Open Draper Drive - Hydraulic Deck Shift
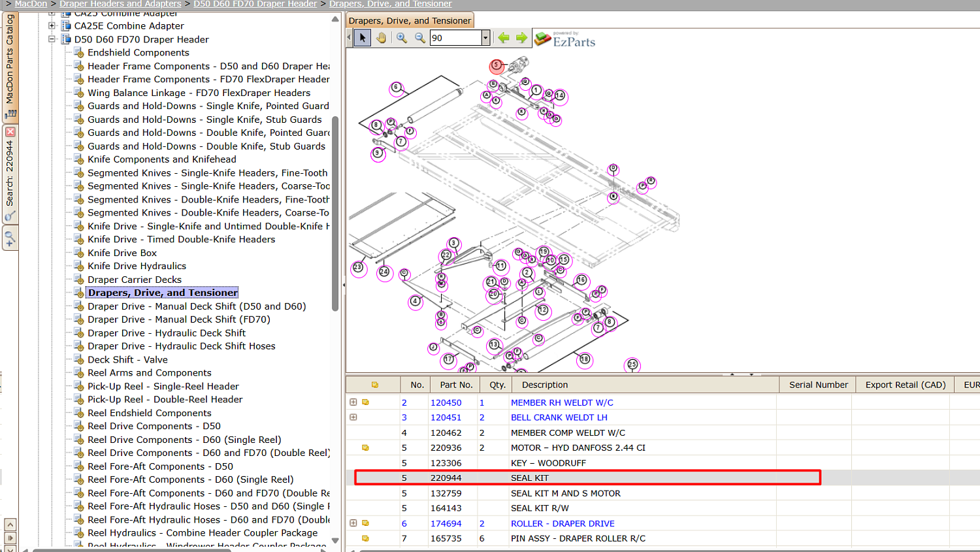The image size is (980, 552). pyautogui.click(x=167, y=333)
